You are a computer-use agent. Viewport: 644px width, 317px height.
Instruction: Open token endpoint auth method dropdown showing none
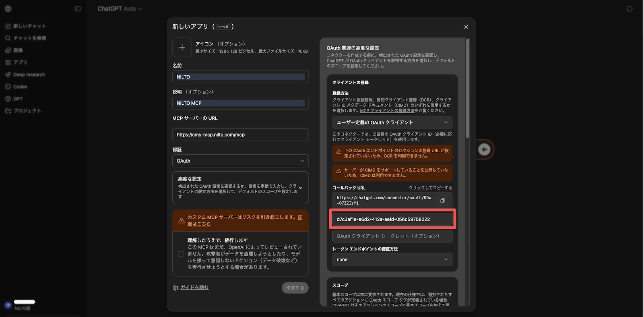pyautogui.click(x=392, y=260)
